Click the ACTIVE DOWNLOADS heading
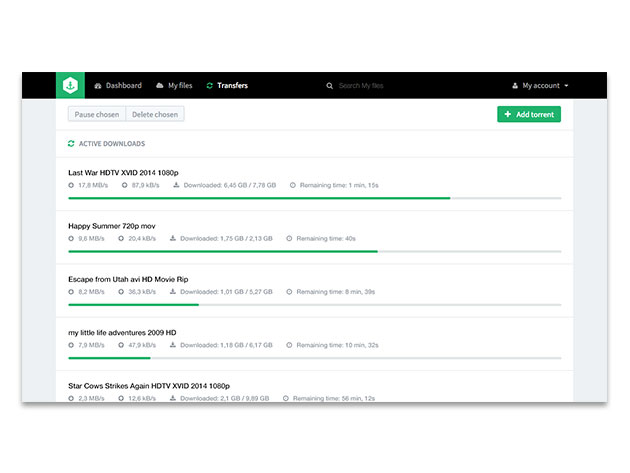Image resolution: width=630 pixels, height=473 pixels. (x=112, y=144)
